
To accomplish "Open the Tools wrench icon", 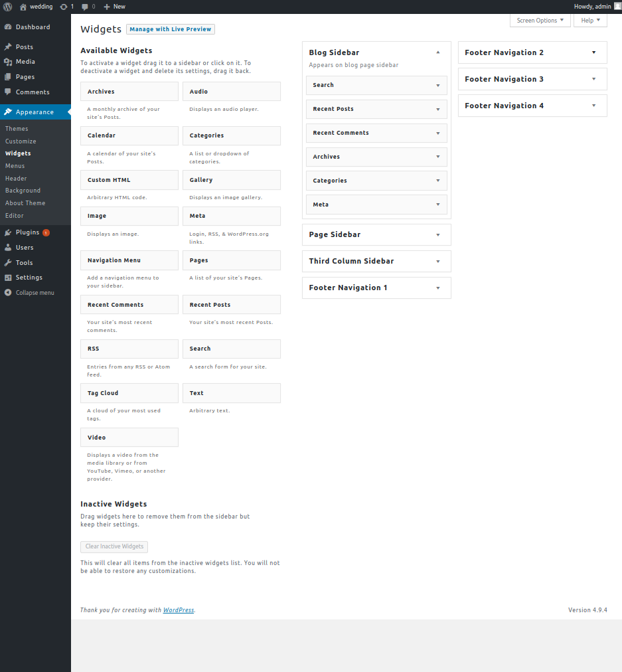I will click(8, 263).
